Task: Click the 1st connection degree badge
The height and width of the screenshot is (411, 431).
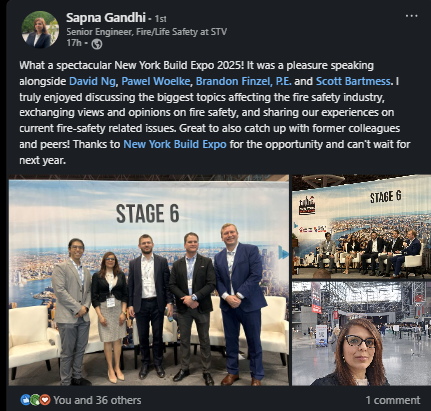Action: [160, 19]
